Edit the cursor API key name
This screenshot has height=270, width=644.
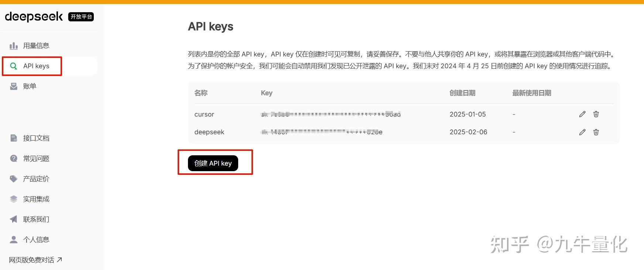tap(582, 114)
